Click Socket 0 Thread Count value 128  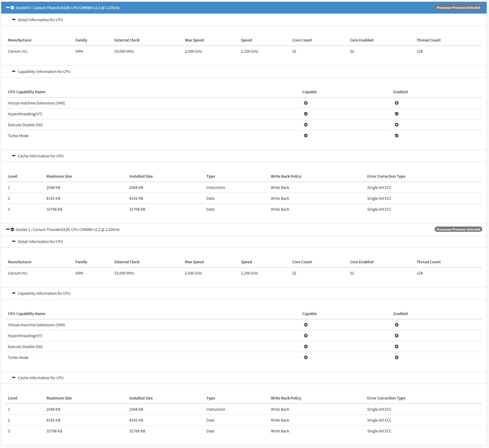click(420, 51)
